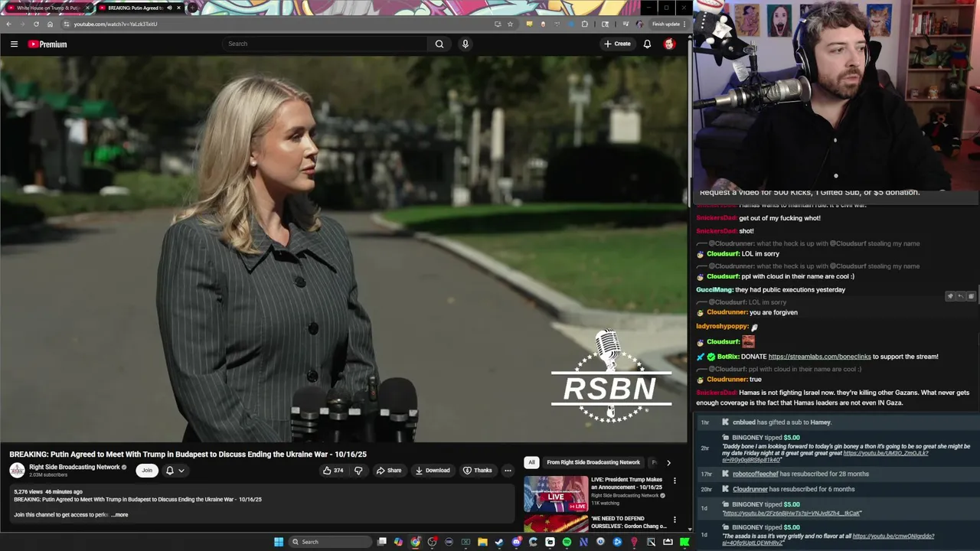Viewport: 980px width, 551px height.
Task: Click Cloudrunner username in 'has resubscribed for 6 months'
Action: [750, 489]
